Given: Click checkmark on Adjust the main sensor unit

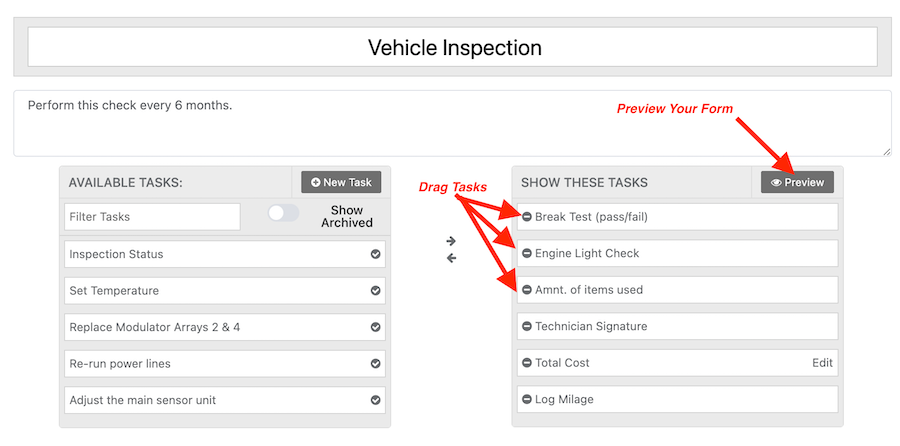Looking at the screenshot, I should [376, 400].
